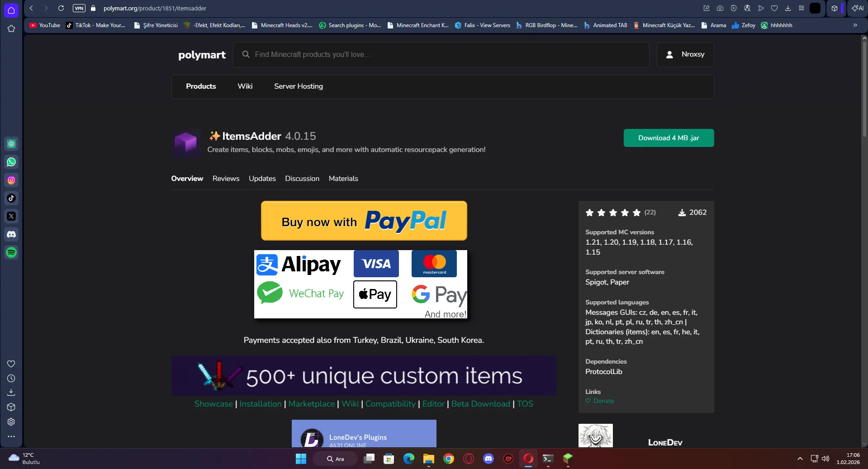The image size is (868, 469).
Task: Open Google Chrome from taskbar
Action: click(448, 459)
